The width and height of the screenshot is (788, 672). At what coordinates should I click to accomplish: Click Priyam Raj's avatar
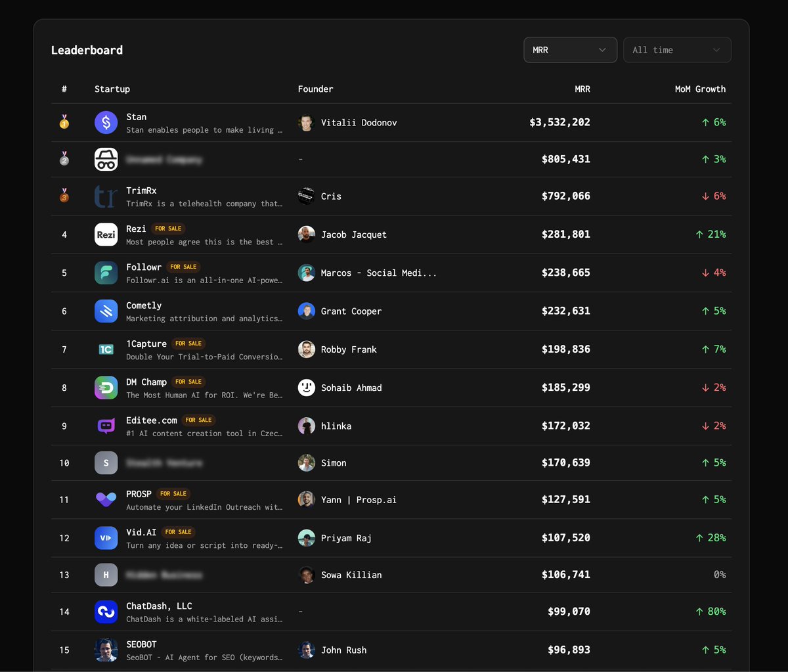(307, 538)
